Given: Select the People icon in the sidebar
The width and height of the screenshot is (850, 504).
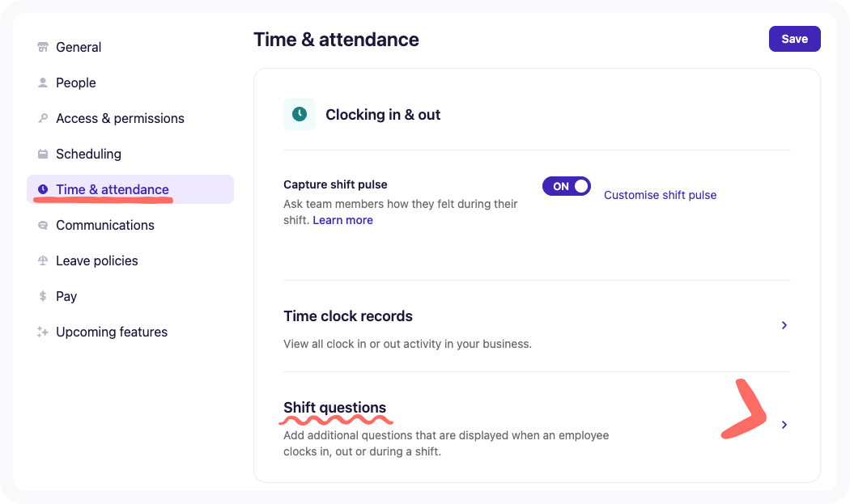Looking at the screenshot, I should (42, 83).
